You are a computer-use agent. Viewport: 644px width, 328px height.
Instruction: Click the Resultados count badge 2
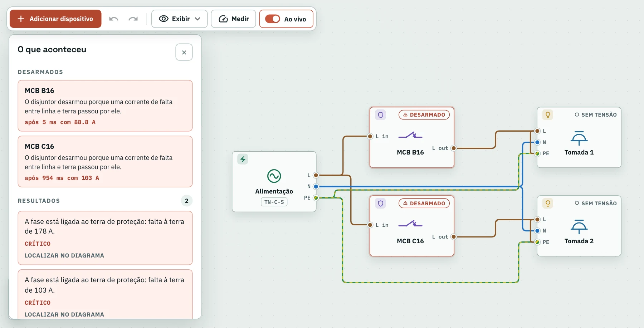pyautogui.click(x=187, y=201)
